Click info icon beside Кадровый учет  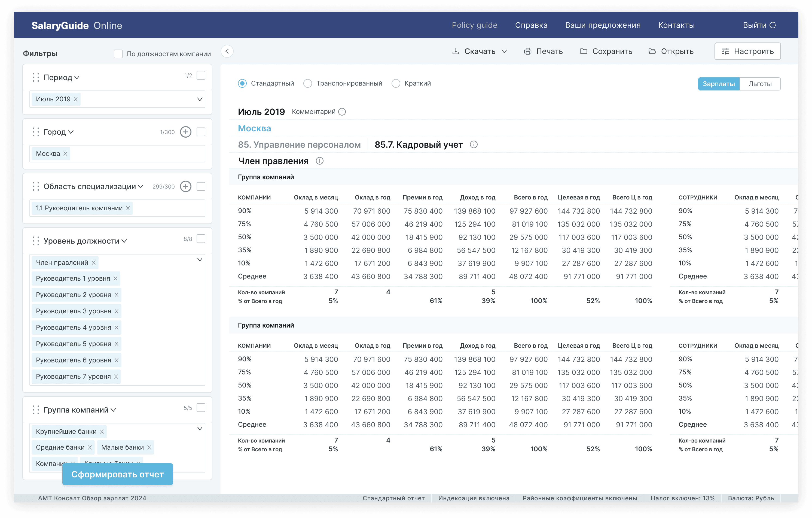coord(474,145)
